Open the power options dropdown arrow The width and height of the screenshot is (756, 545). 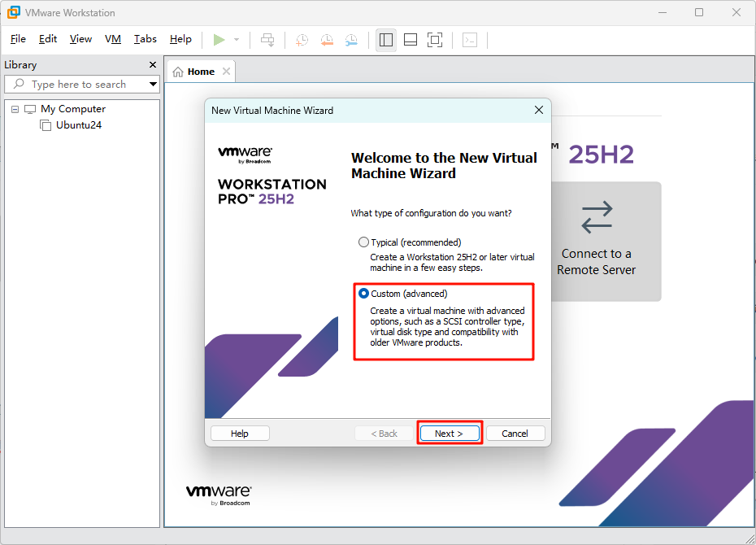pos(237,40)
